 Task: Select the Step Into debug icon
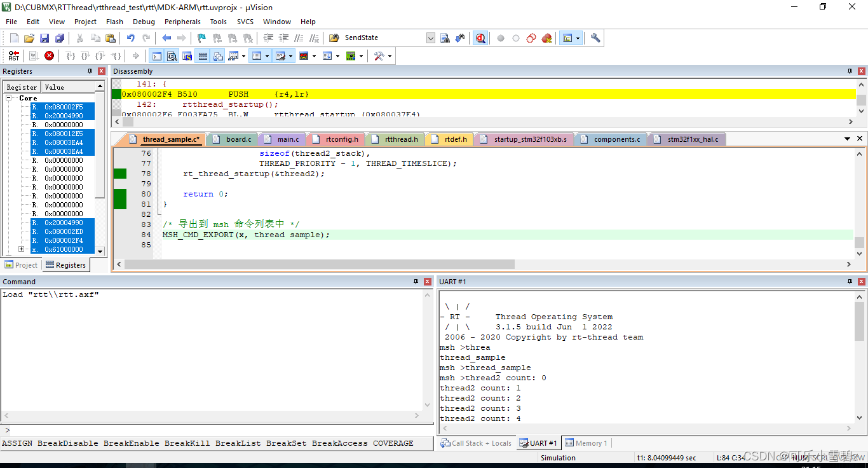pyautogui.click(x=71, y=55)
